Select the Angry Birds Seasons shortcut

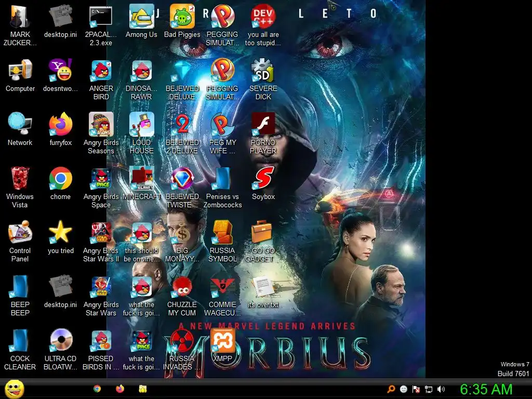click(101, 133)
